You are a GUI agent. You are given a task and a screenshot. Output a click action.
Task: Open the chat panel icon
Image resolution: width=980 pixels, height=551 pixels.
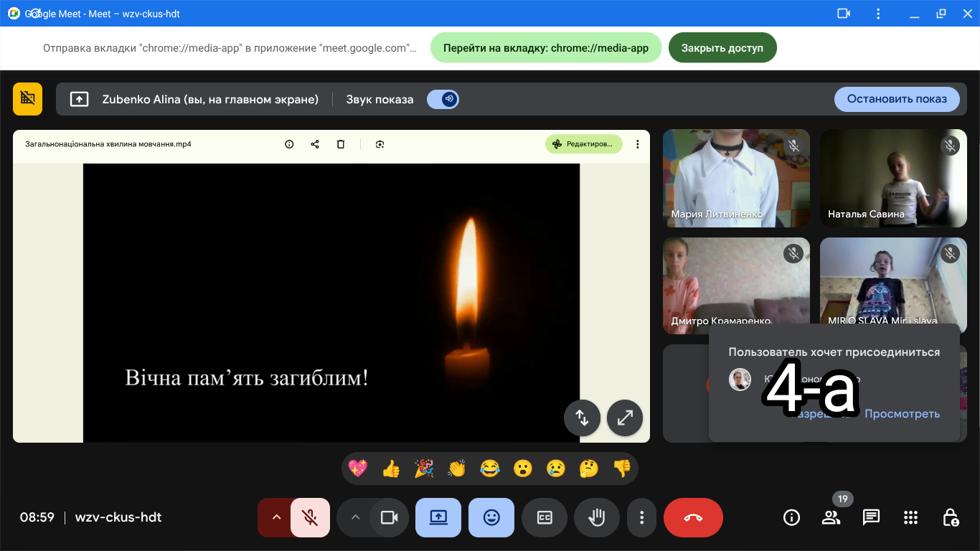coord(871,517)
